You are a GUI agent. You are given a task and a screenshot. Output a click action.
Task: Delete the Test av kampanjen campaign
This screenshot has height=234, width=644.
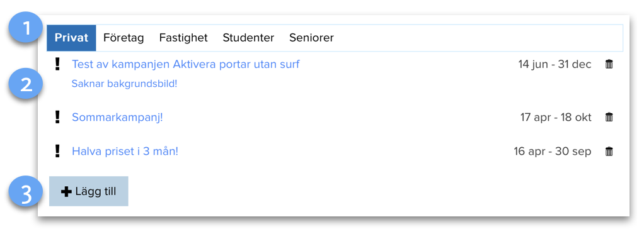point(609,64)
